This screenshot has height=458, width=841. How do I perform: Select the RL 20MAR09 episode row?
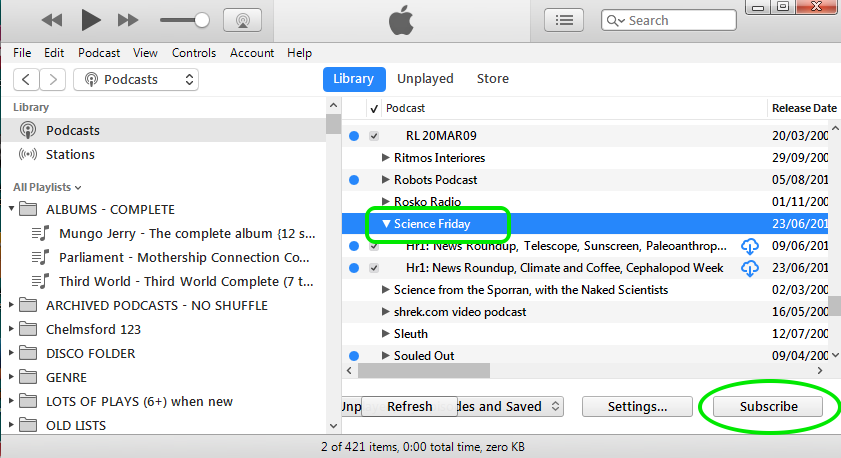tap(585, 136)
